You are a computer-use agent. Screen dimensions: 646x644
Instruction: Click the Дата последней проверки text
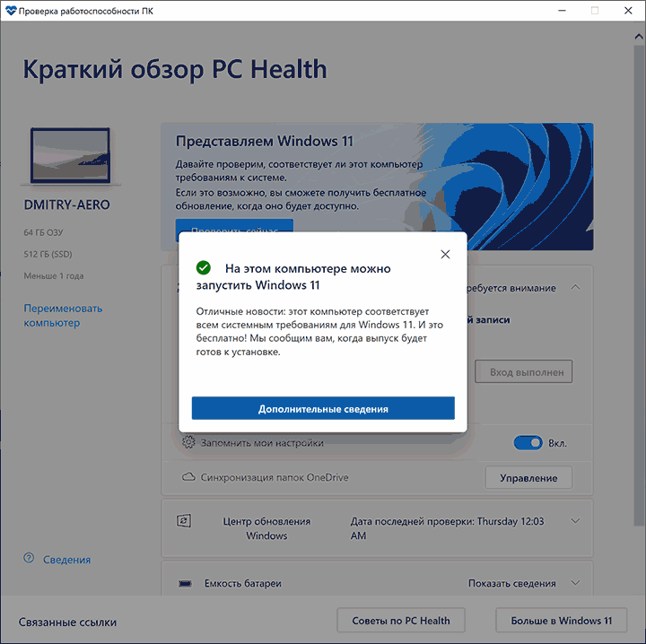(447, 528)
